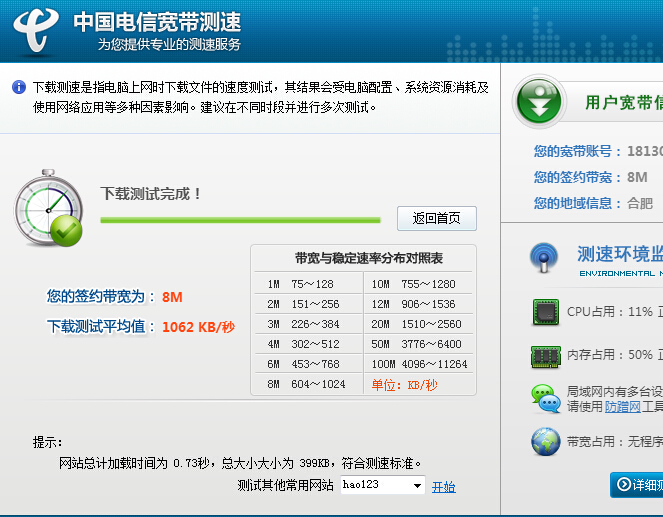Click the green download arrow icon
663x517 pixels.
539,101
